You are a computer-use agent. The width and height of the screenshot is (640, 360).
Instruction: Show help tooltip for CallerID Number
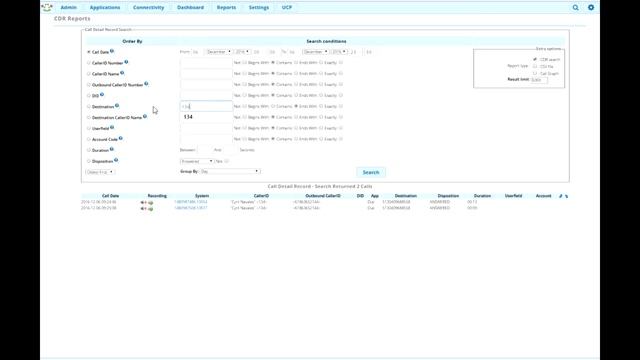coord(126,62)
